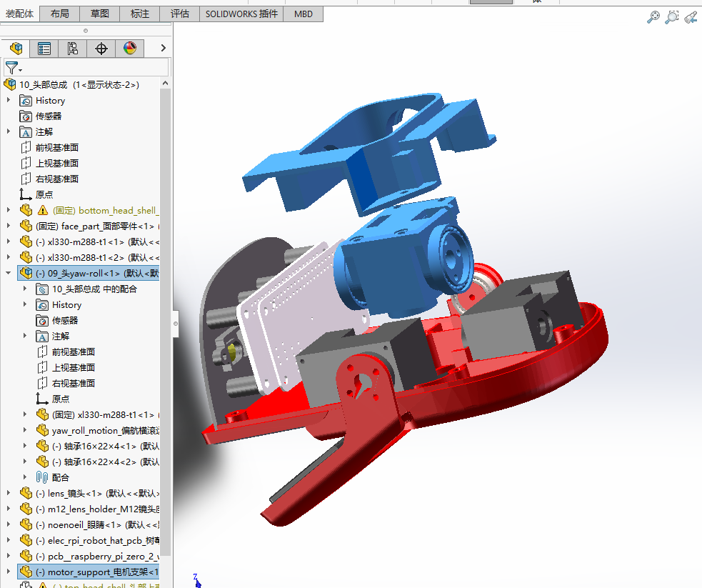Expand the top-level History node
The height and width of the screenshot is (588, 702).
pyautogui.click(x=9, y=100)
